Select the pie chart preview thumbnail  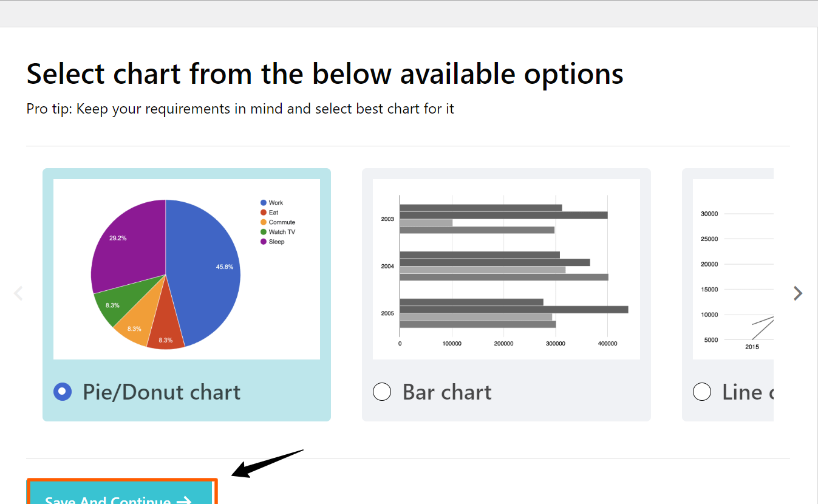click(186, 268)
